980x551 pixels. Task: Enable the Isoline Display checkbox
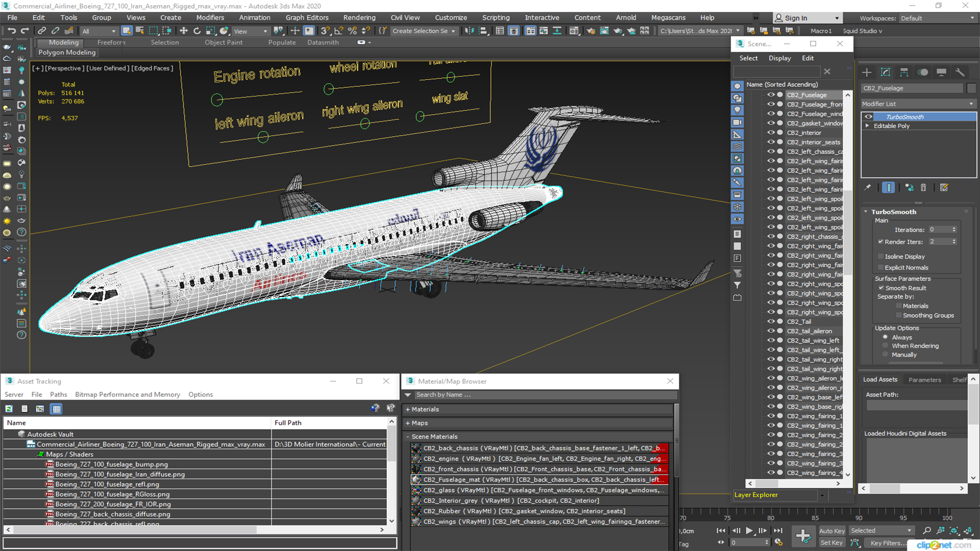pyautogui.click(x=880, y=257)
